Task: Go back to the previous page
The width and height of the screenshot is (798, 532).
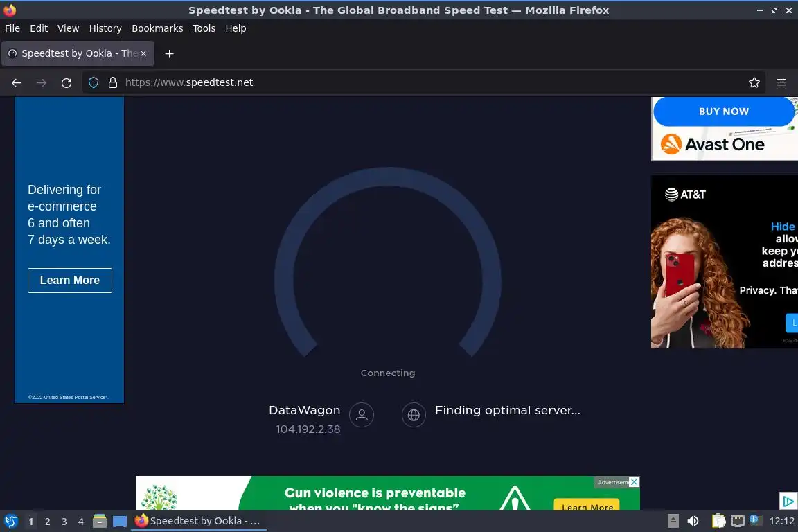Action: click(17, 82)
